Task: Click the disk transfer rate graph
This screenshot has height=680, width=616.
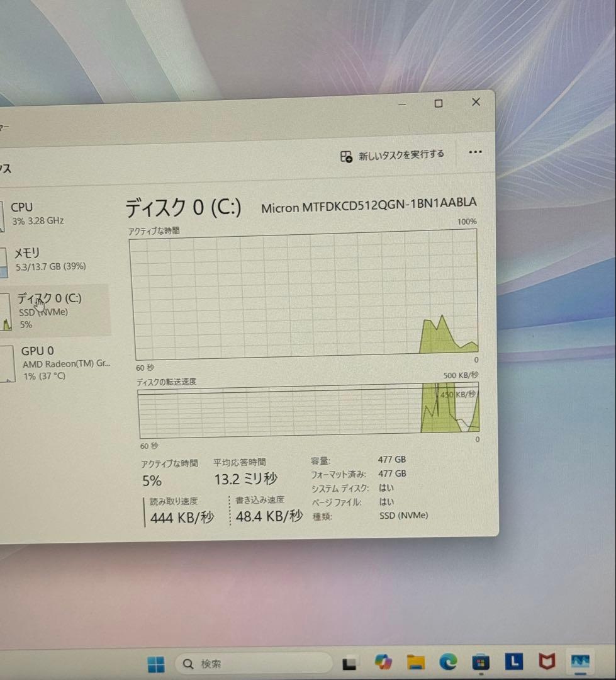Action: coord(302,409)
